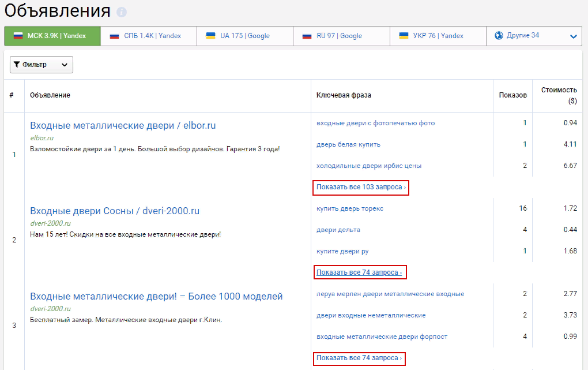This screenshot has height=370, width=588.
Task: Click cost value 3.73
Action: coord(570,315)
